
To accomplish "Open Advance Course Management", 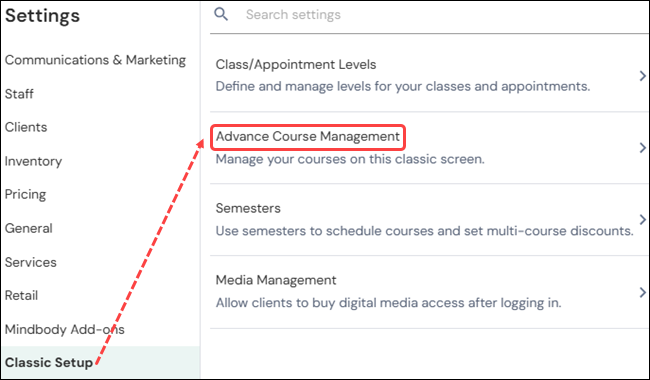I will click(x=308, y=137).
